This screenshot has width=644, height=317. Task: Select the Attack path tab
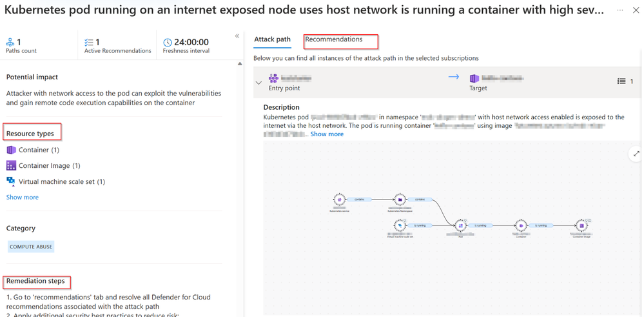pyautogui.click(x=272, y=39)
